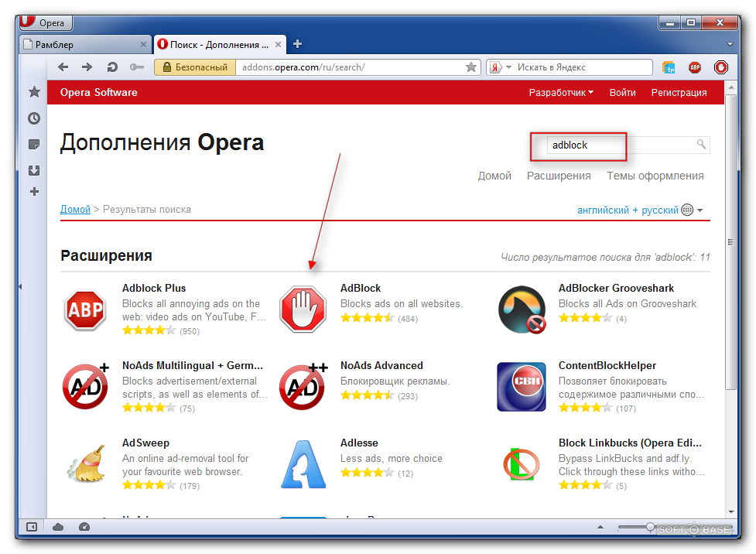Click the page vertical scrollbar thumb
This screenshot has width=756, height=554.
coord(731,241)
